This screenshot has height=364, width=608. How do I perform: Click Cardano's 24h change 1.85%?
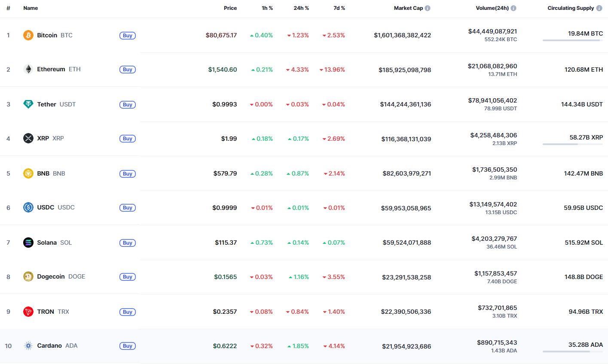[298, 346]
